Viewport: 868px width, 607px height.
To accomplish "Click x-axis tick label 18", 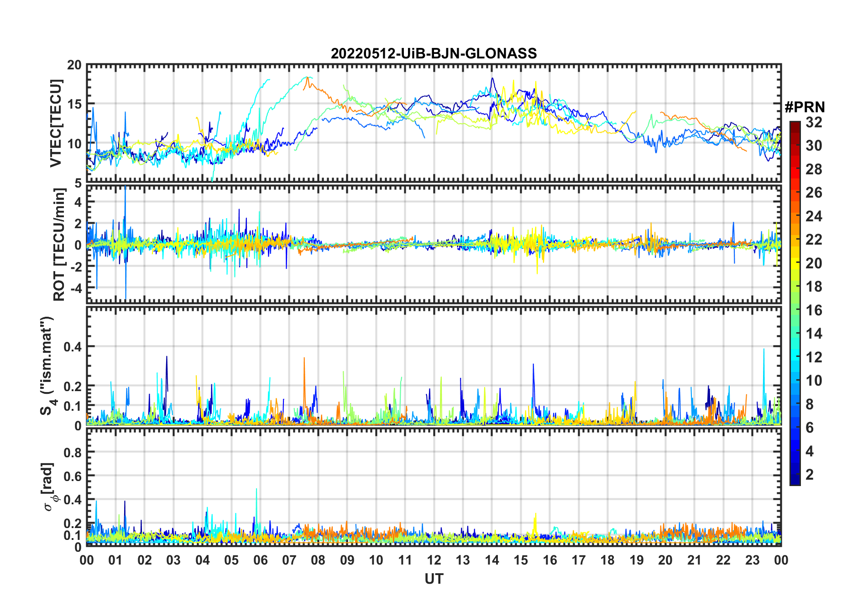I will pyautogui.click(x=607, y=560).
